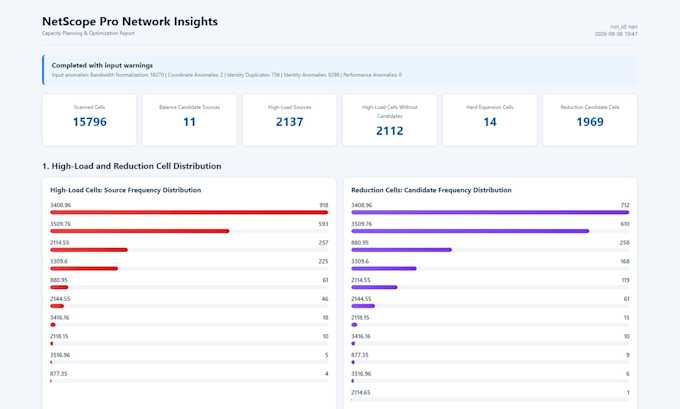This screenshot has width=680, height=409.
Task: Click the 225 count in High-Load panel
Action: coord(324,261)
